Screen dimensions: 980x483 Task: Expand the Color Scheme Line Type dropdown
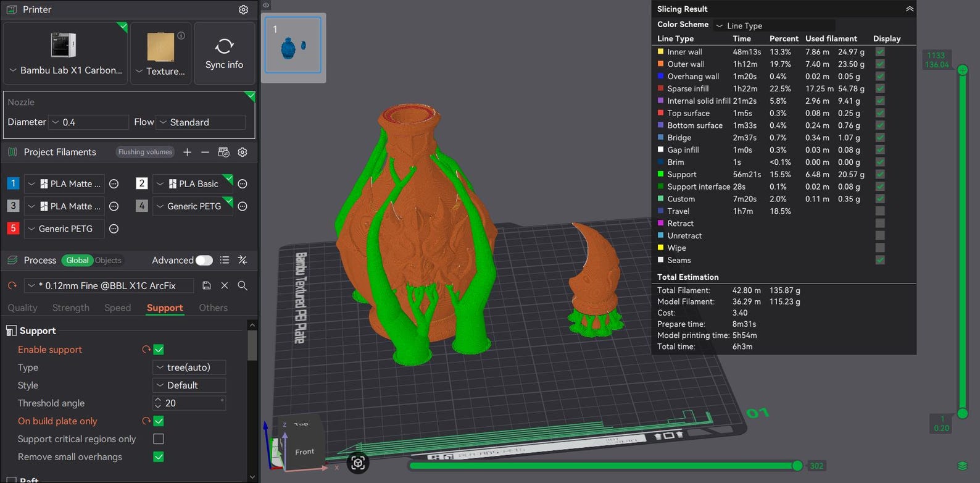pos(774,25)
